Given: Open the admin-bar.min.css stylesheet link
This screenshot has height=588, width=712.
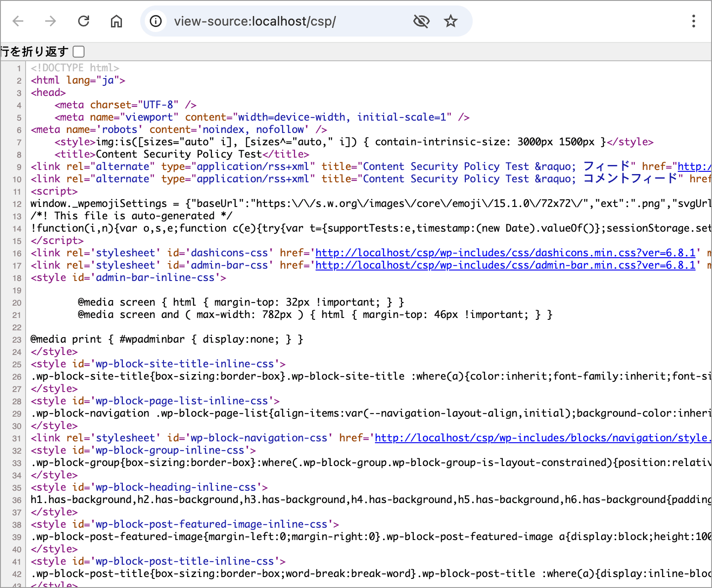Looking at the screenshot, I should click(506, 265).
